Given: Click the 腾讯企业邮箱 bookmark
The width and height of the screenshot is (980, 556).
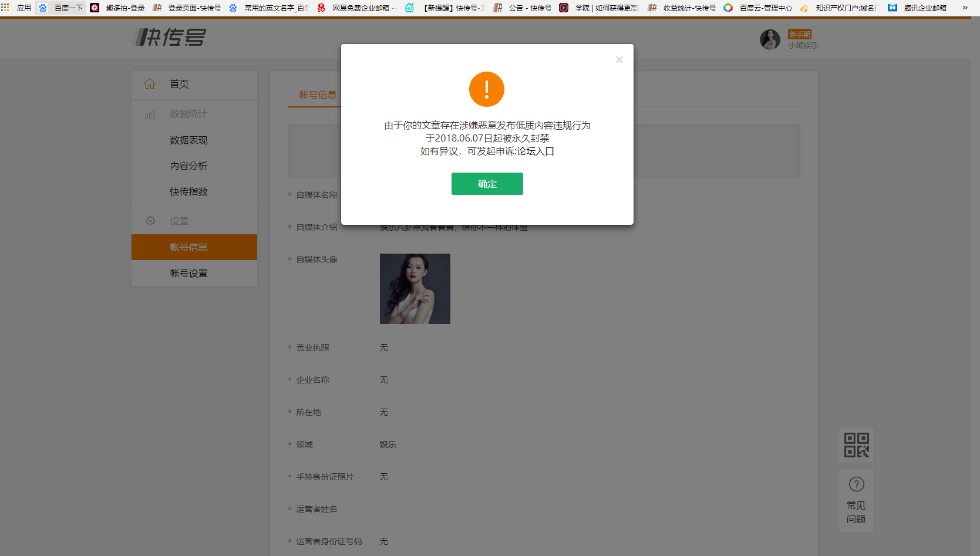Looking at the screenshot, I should point(925,8).
